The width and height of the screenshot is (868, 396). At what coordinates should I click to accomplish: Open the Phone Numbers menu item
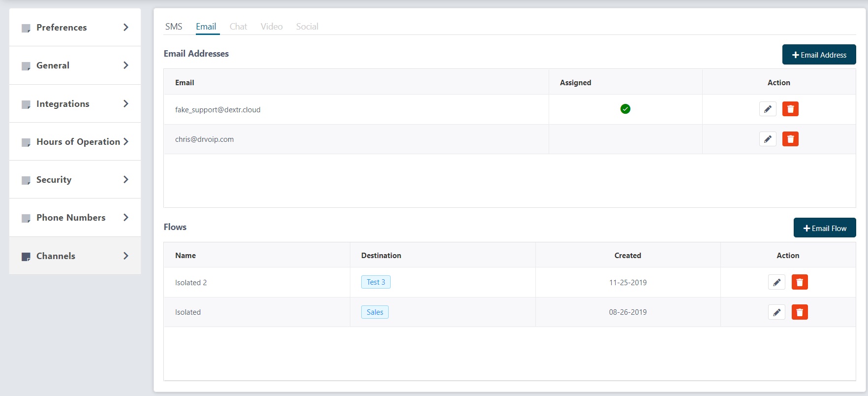(x=75, y=217)
